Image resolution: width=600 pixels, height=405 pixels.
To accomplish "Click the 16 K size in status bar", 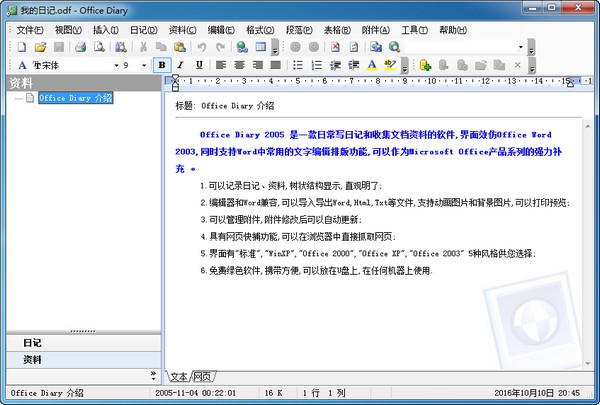I will tap(273, 393).
